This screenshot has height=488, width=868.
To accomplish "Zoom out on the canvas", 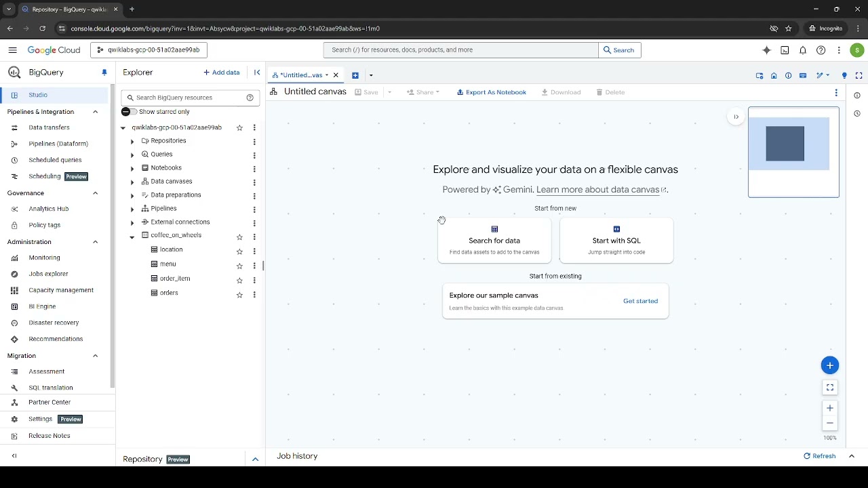I will coord(830,424).
